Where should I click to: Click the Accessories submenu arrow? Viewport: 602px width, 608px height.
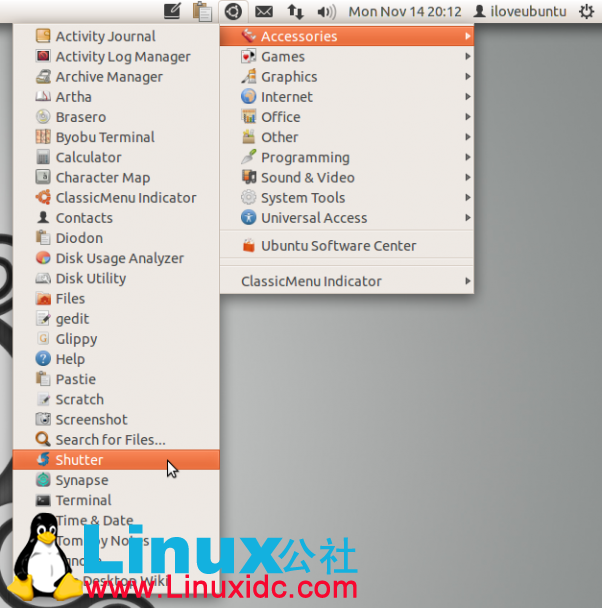point(467,36)
